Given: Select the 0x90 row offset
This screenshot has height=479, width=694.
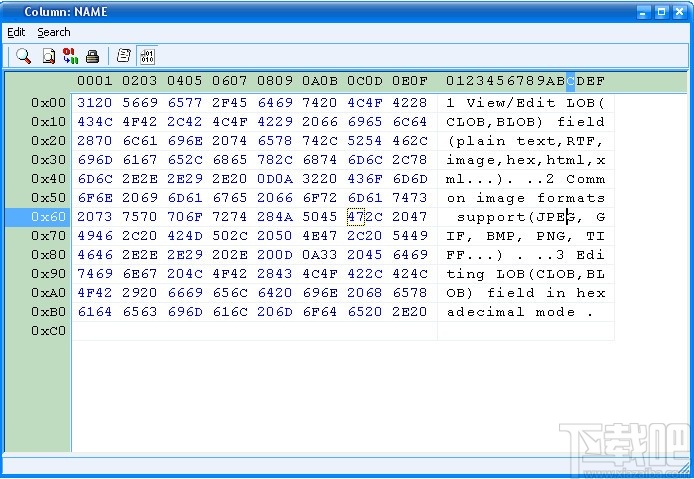Looking at the screenshot, I should (x=48, y=274).
